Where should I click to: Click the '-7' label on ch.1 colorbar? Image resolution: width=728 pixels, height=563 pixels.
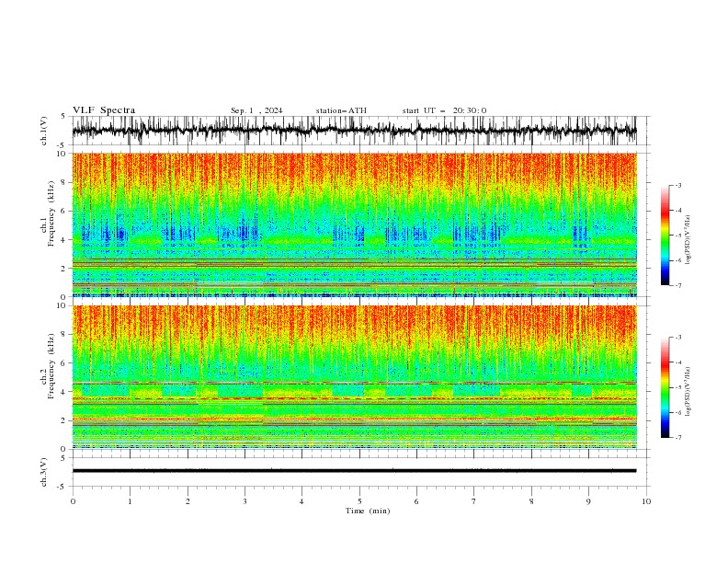pos(677,285)
